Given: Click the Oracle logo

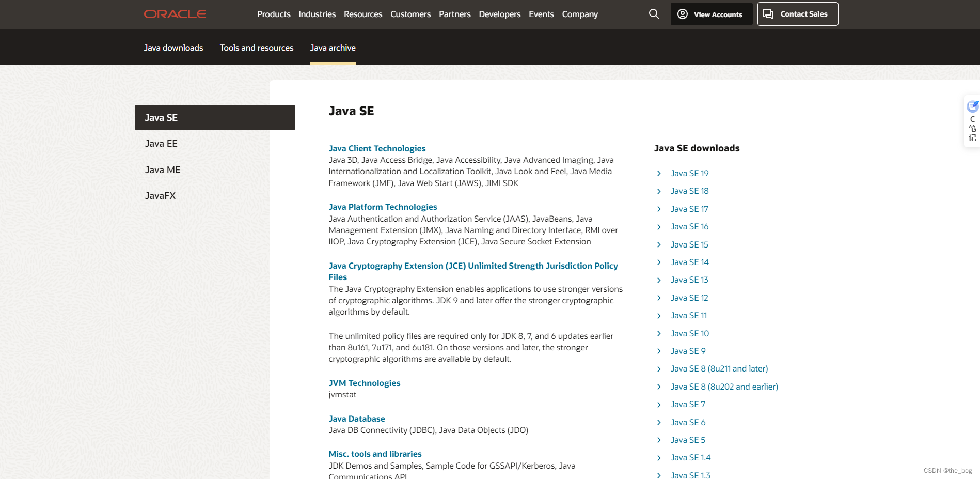Looking at the screenshot, I should point(175,14).
